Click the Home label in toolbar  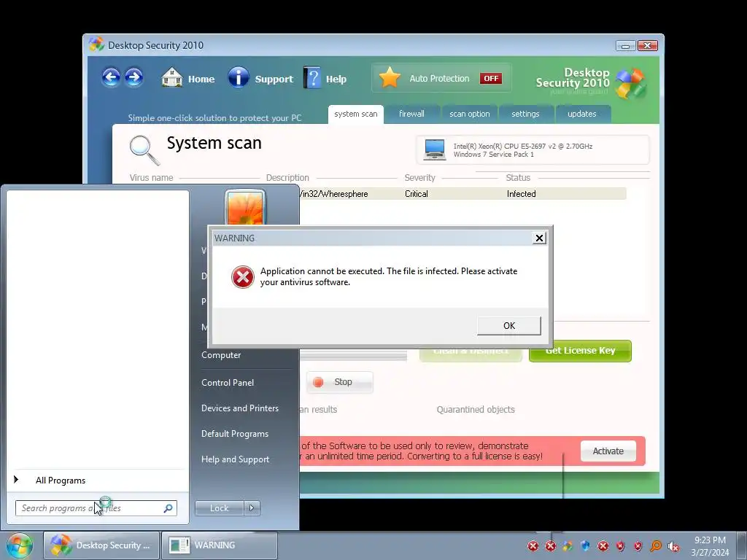click(201, 79)
